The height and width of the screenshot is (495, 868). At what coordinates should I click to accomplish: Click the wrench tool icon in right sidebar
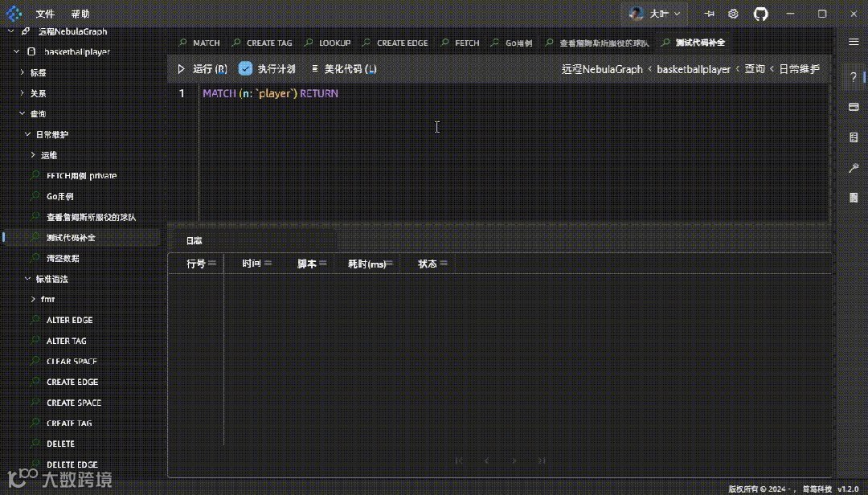(x=854, y=168)
